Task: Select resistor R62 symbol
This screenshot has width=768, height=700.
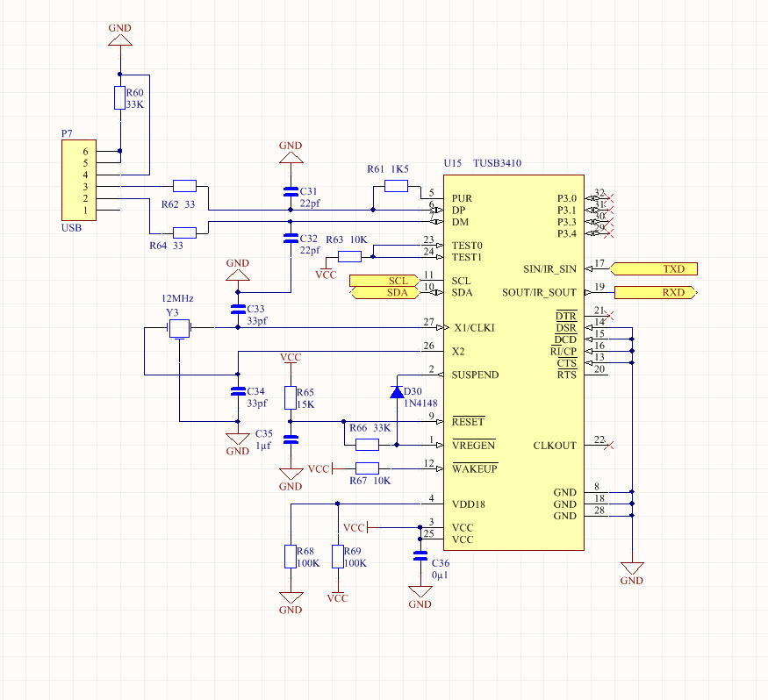Action: [184, 186]
